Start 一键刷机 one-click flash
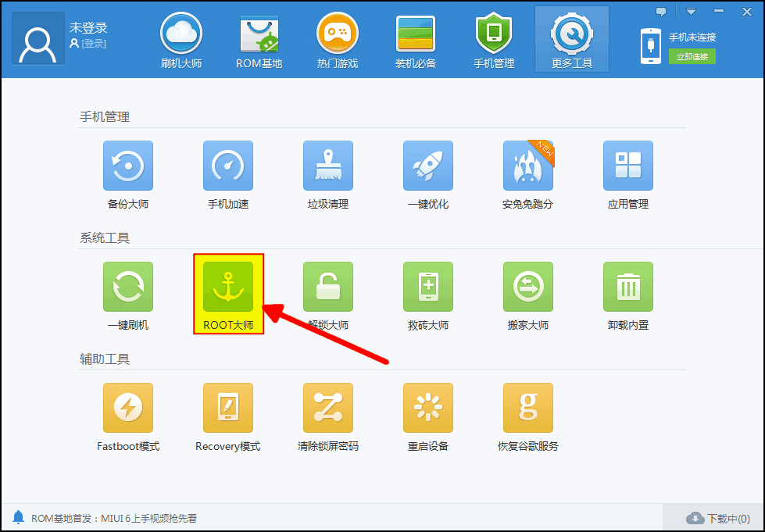Image resolution: width=765 pixels, height=532 pixels. tap(128, 287)
